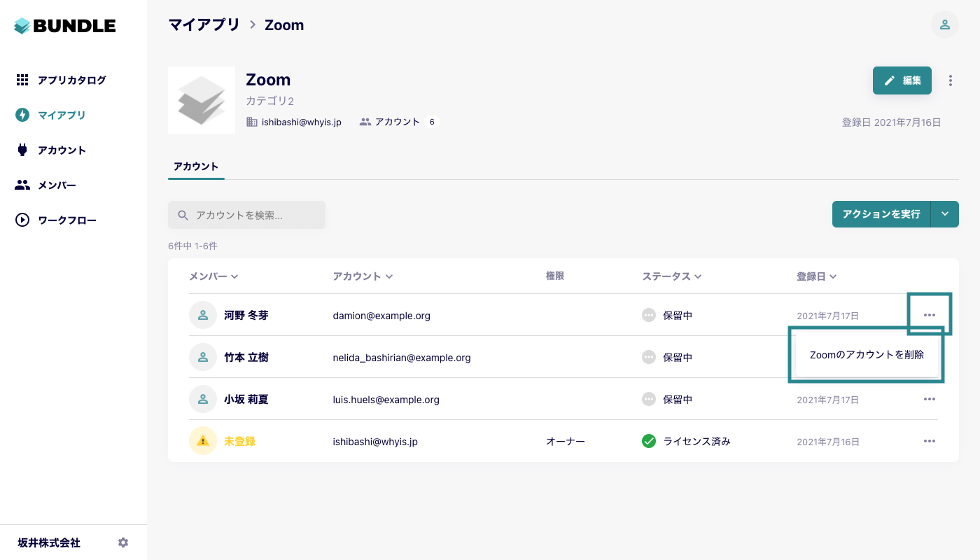Image resolution: width=980 pixels, height=560 pixels.
Task: Sort by 登録日 column
Action: click(817, 276)
